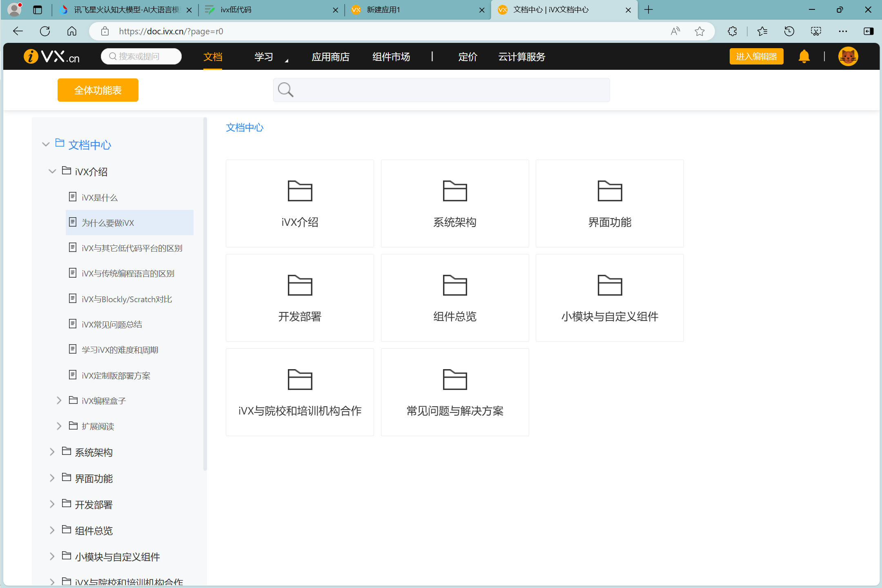Screen dimensions: 882x588
Task: Open the notification bell
Action: click(x=804, y=56)
